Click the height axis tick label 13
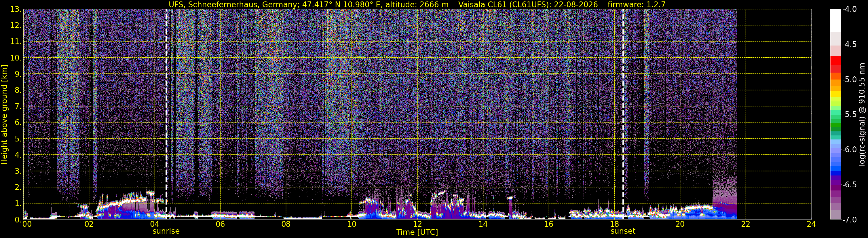This screenshot has height=238, width=868. pyautogui.click(x=16, y=10)
